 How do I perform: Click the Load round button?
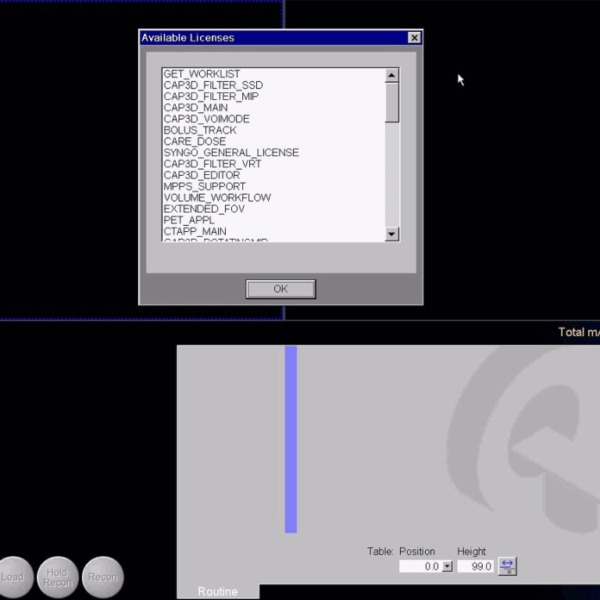(x=13, y=577)
